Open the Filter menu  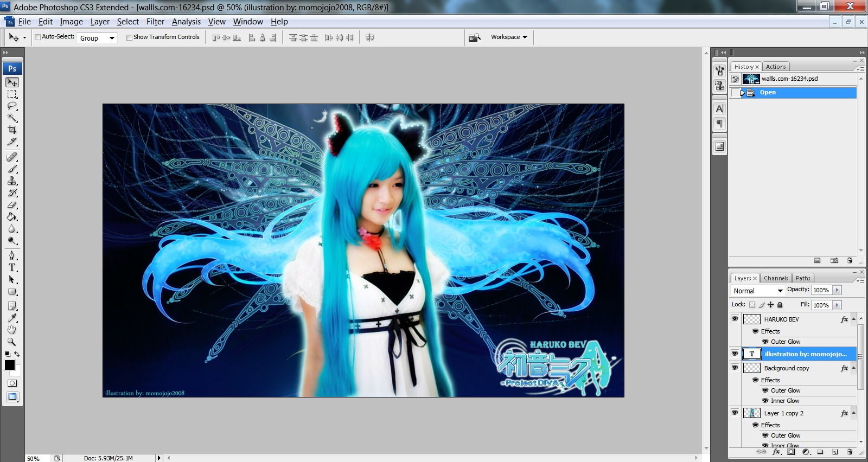155,22
